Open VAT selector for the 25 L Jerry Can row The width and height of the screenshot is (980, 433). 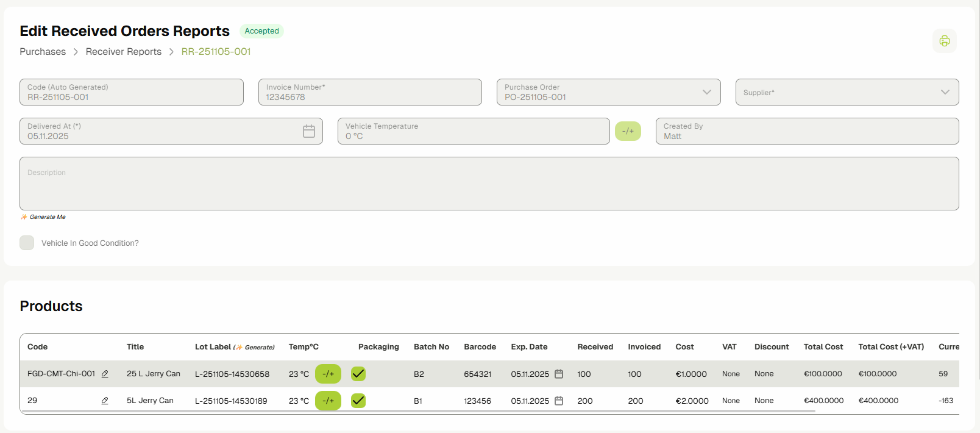731,374
